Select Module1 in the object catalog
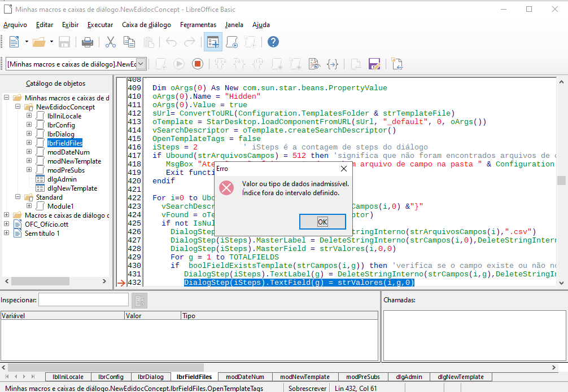This screenshot has height=392, width=568. [60, 206]
